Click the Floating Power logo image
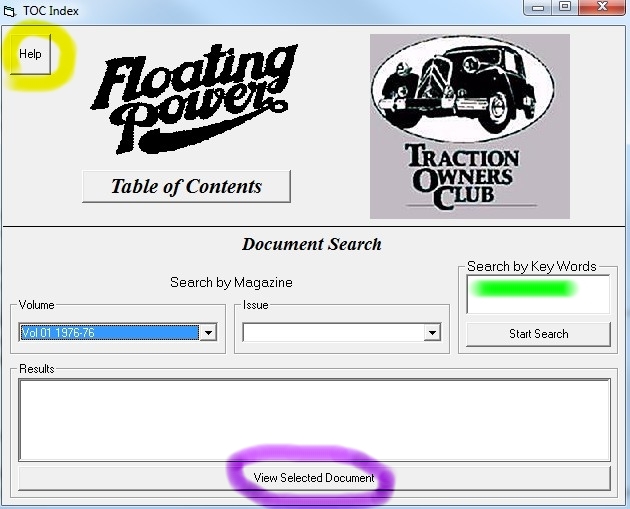630x509 pixels. coord(194,99)
